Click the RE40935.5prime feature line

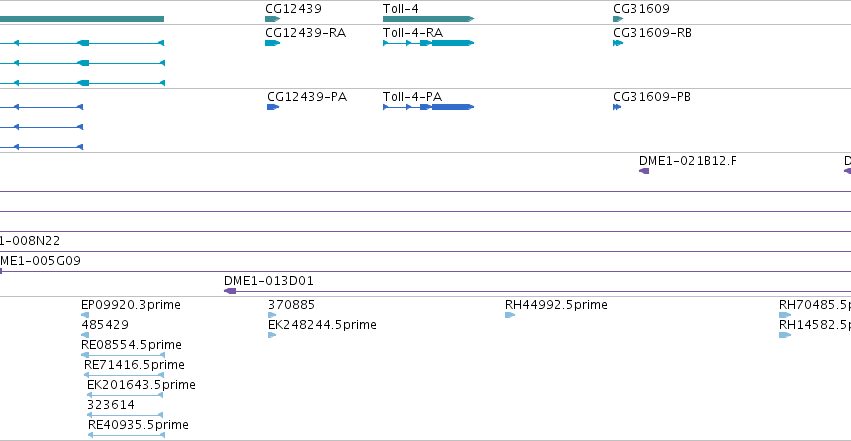[126, 435]
